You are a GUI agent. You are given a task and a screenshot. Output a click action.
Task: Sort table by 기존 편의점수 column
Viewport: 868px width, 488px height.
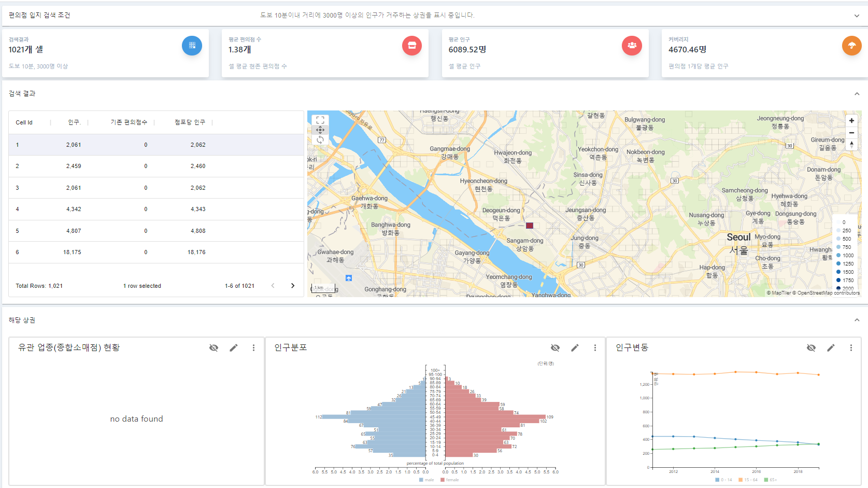pyautogui.click(x=129, y=122)
